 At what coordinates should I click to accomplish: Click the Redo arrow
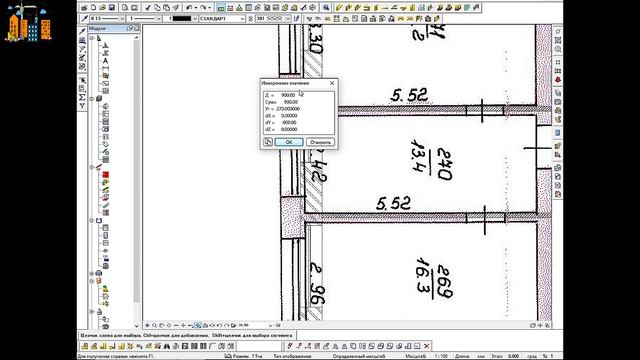coord(203,7)
